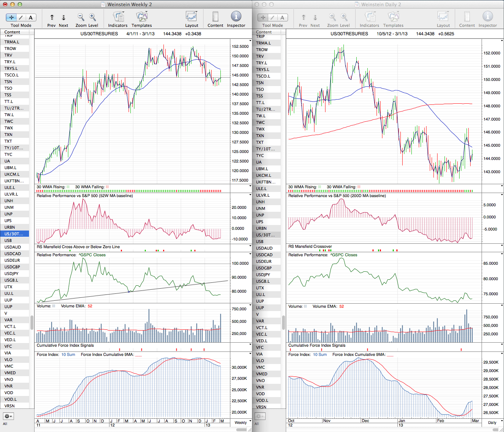Select the crosshair tool in Weekly window
504x432 pixels.
[11, 18]
